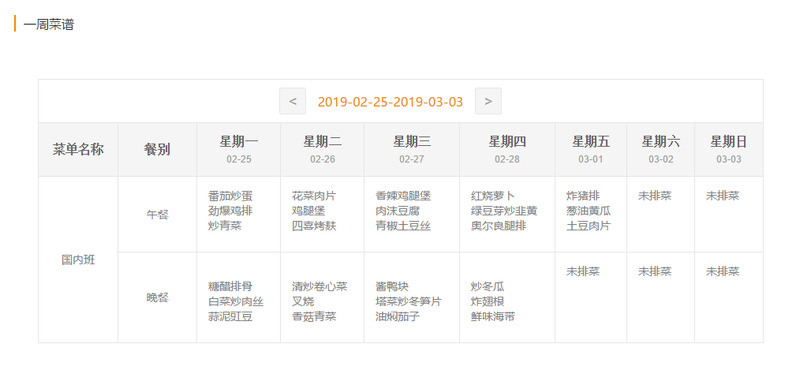Click the dish 绿豆芽炒韭黄

click(x=504, y=211)
